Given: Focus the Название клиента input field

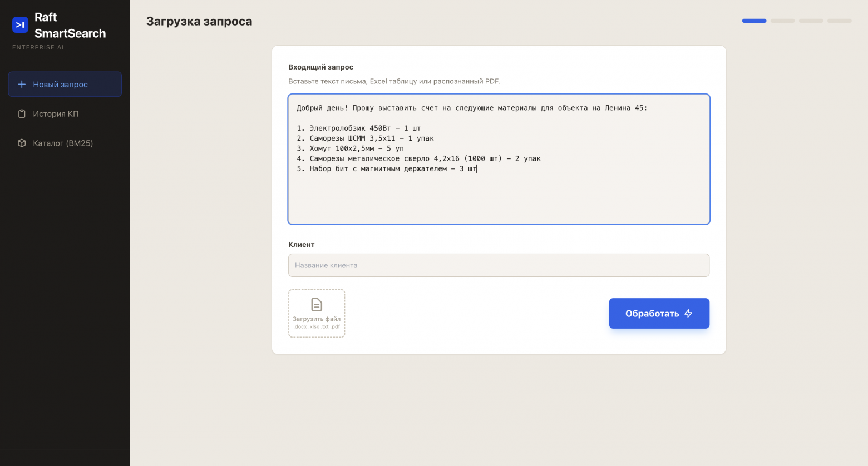Looking at the screenshot, I should [499, 265].
